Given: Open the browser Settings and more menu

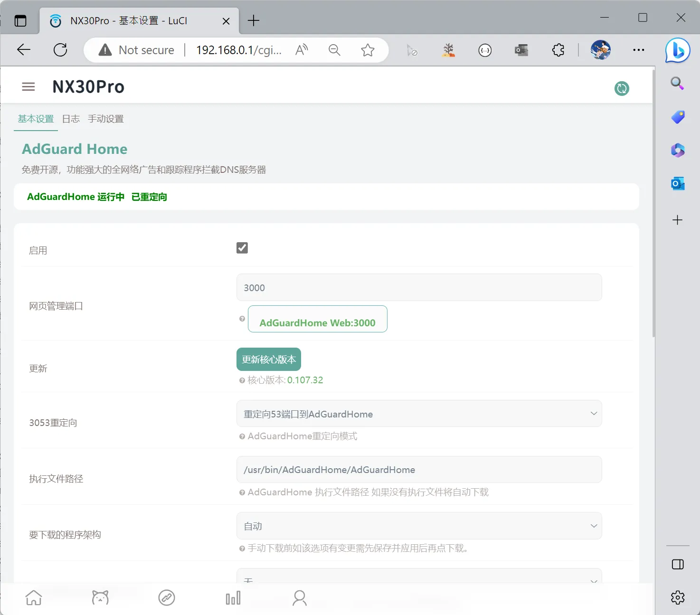Looking at the screenshot, I should coord(639,50).
